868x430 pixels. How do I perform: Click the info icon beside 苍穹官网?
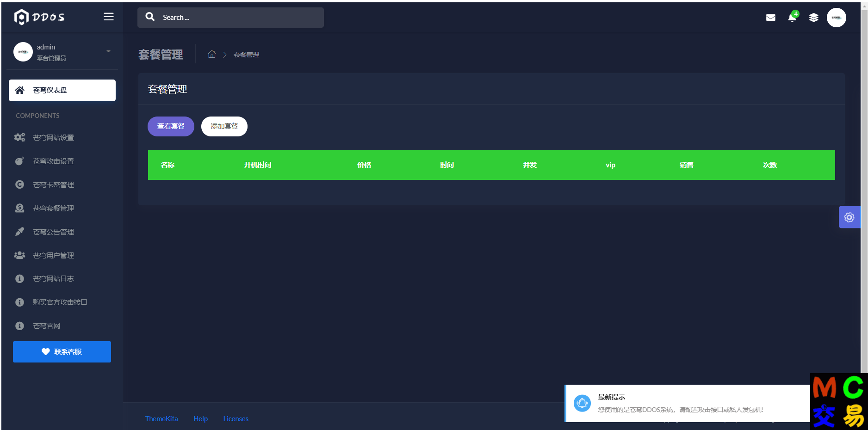coord(19,326)
